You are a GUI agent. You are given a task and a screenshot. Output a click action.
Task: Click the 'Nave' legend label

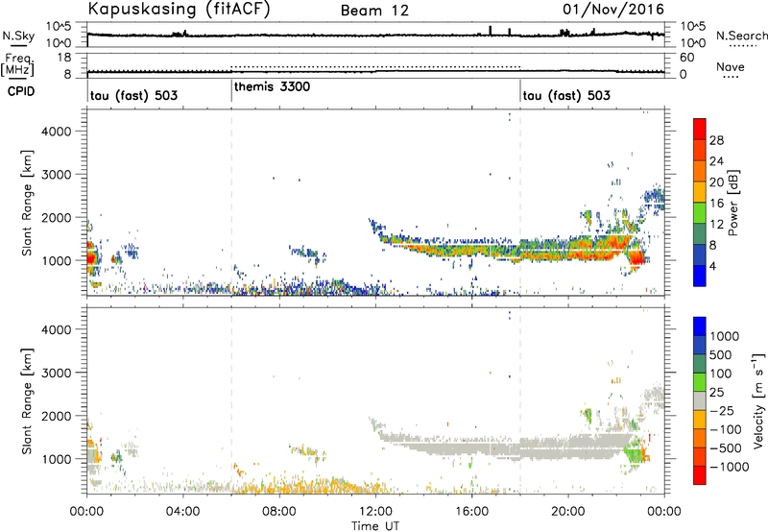pos(731,66)
